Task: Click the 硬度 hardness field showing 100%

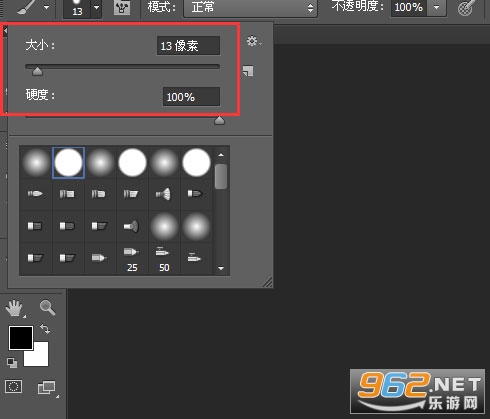Action: pyautogui.click(x=191, y=97)
